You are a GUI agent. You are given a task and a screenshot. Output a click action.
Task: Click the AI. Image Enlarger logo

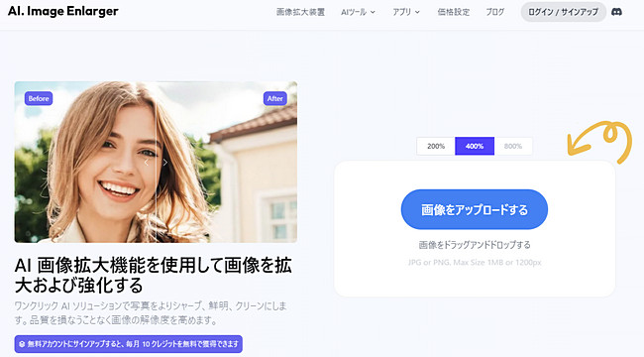tap(62, 11)
